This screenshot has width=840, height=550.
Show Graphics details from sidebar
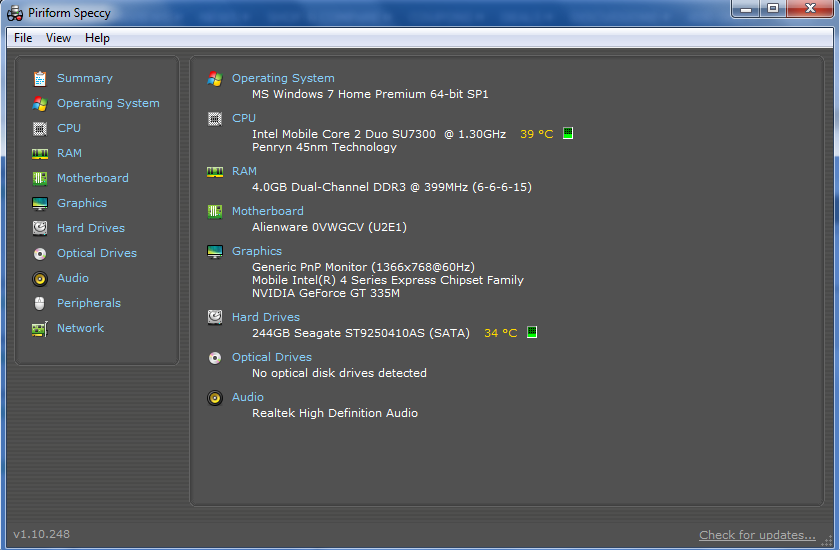[82, 203]
